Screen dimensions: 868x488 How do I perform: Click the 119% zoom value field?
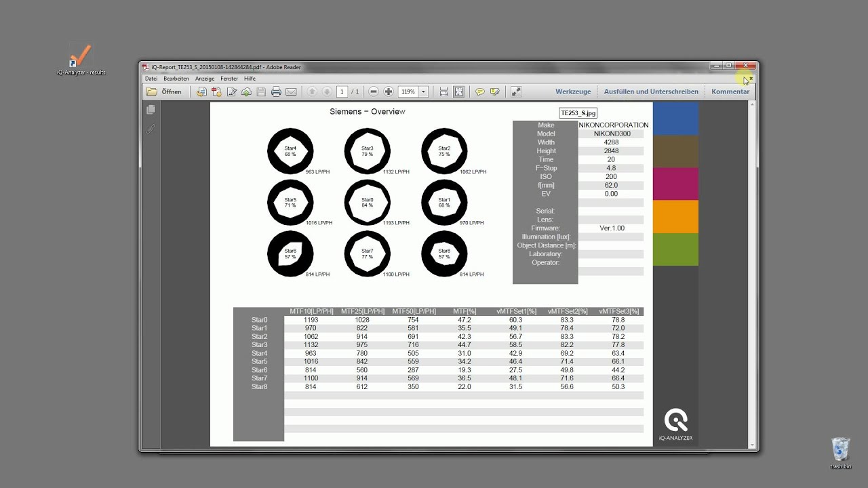pos(408,91)
